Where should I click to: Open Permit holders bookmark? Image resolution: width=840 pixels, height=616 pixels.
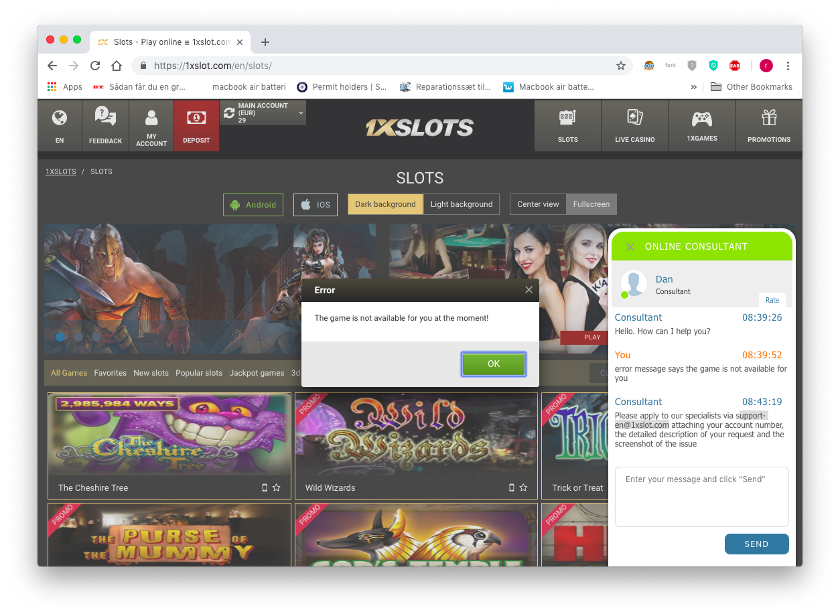[x=342, y=86]
